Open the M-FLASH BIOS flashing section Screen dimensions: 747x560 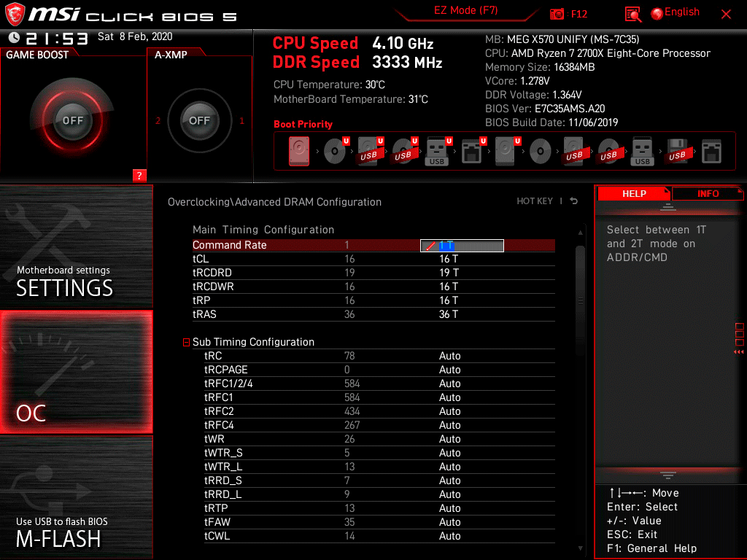76,497
